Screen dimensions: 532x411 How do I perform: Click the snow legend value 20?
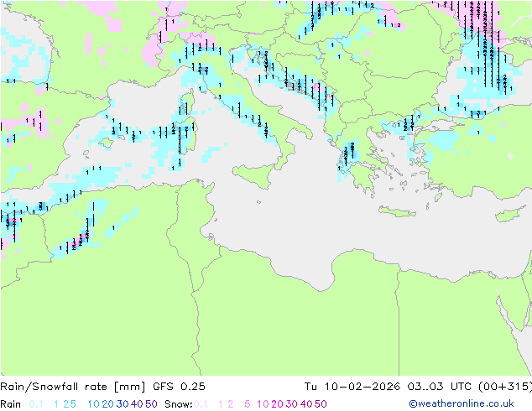pos(277,404)
